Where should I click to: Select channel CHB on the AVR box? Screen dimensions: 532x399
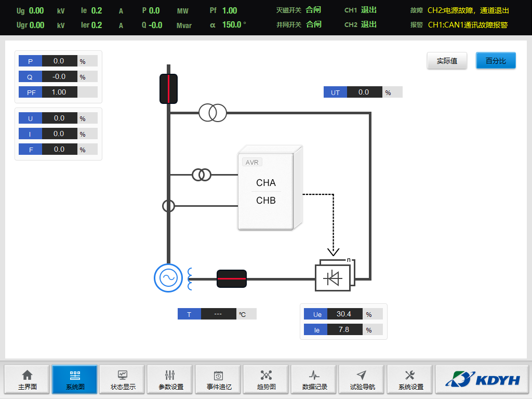266,201
